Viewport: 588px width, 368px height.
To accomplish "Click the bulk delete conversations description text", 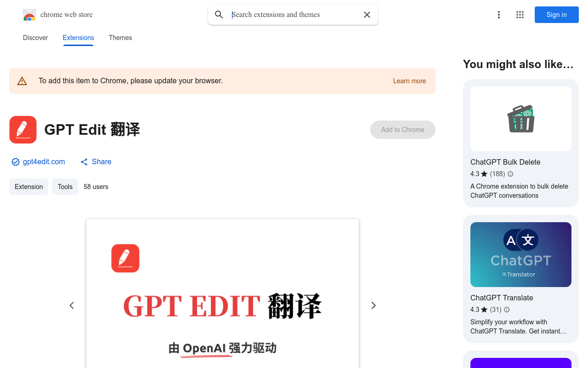I will coord(519,191).
